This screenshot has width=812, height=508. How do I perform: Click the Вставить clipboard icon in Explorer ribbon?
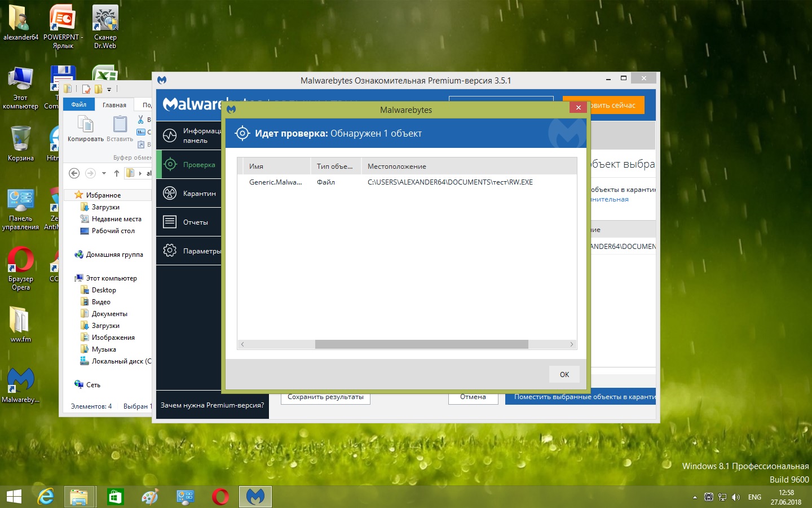(120, 124)
